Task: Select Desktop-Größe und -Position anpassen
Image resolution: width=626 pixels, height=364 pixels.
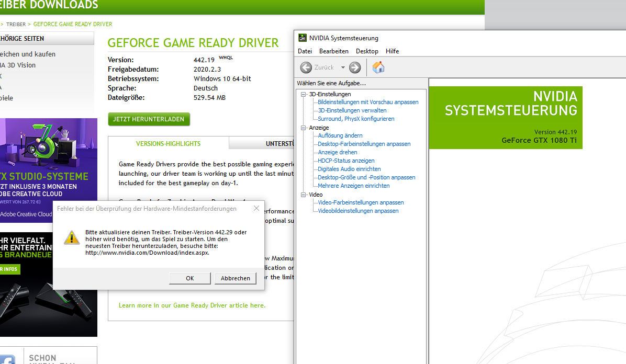Action: tap(366, 178)
